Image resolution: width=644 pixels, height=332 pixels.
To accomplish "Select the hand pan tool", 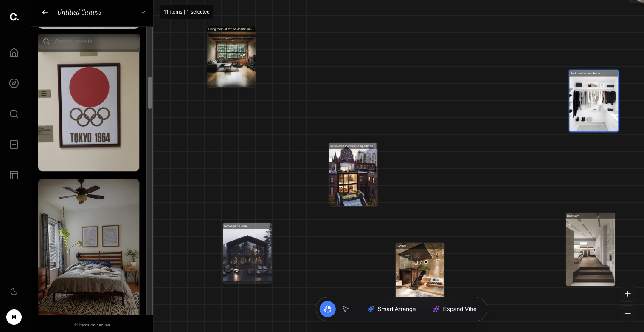I will (328, 309).
